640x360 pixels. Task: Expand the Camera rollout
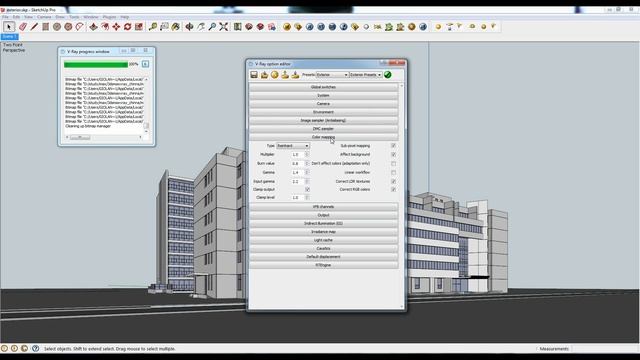[323, 104]
